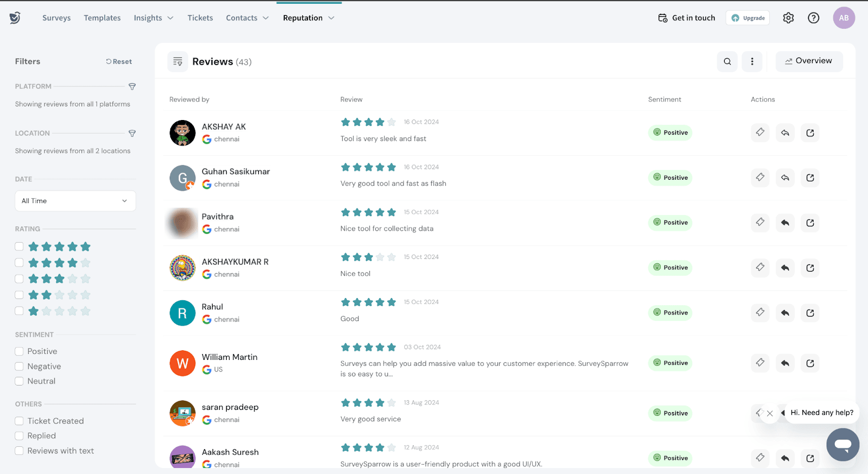The image size is (868, 474).
Task: Expand the Insights menu
Action: [154, 18]
